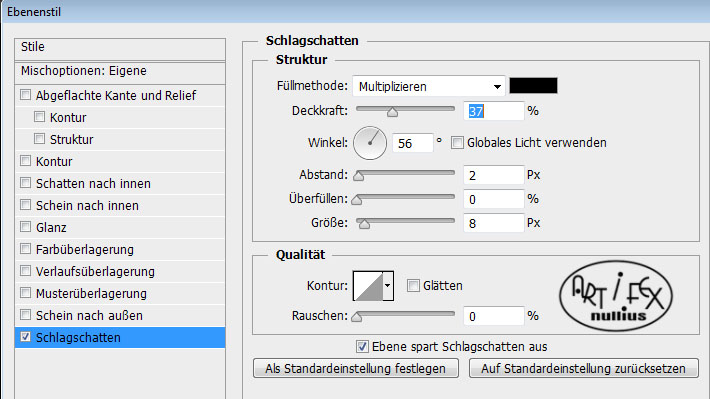710x399 pixels.
Task: Click the Überfüllen percentage field
Action: point(494,199)
